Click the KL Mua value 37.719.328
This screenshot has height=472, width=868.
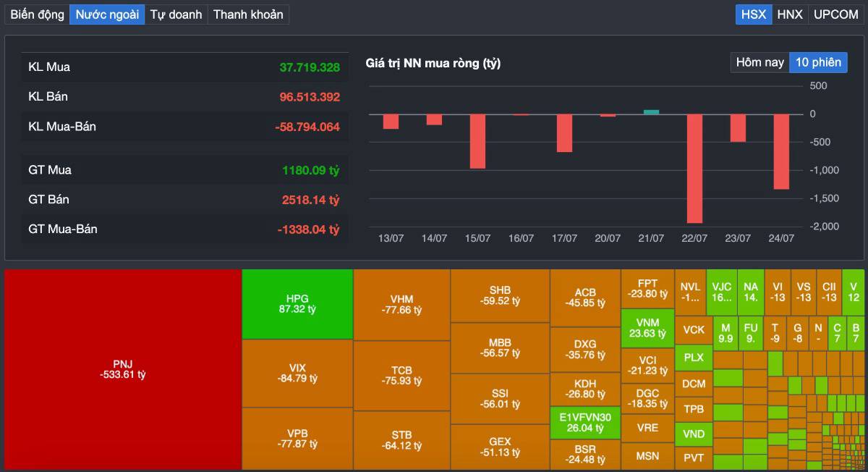pyautogui.click(x=310, y=67)
